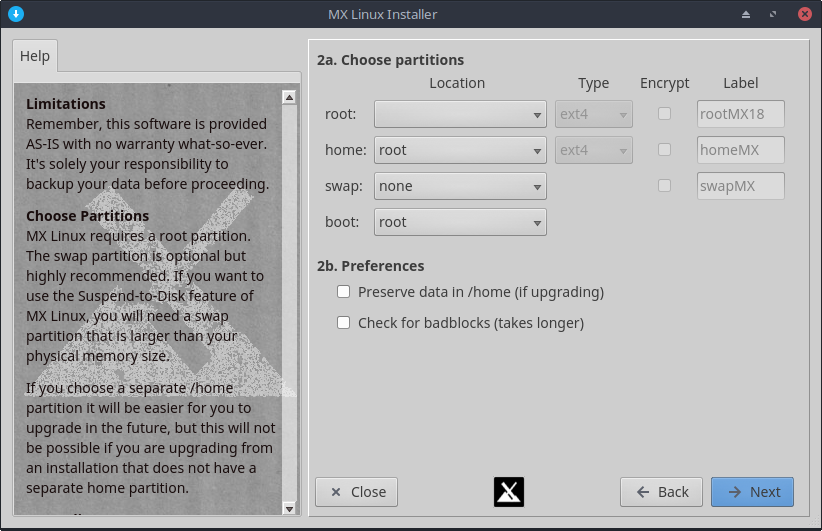Click help scrollbar down arrow

point(289,508)
